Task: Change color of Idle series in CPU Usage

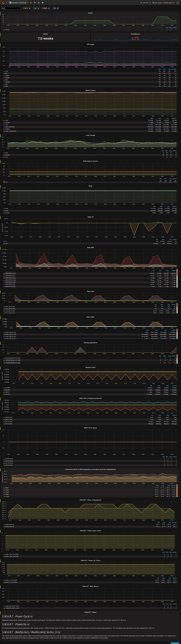Action: (4, 73)
